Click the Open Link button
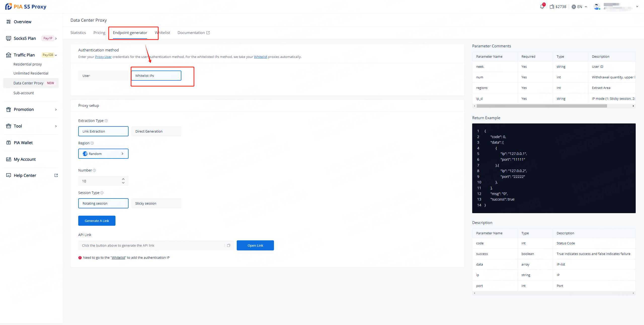The width and height of the screenshot is (644, 325). pos(255,245)
